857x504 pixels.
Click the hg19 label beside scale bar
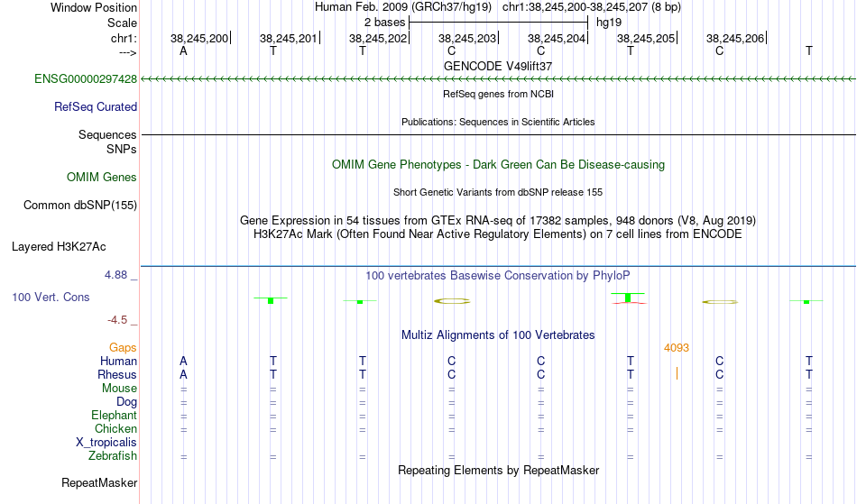click(x=609, y=23)
